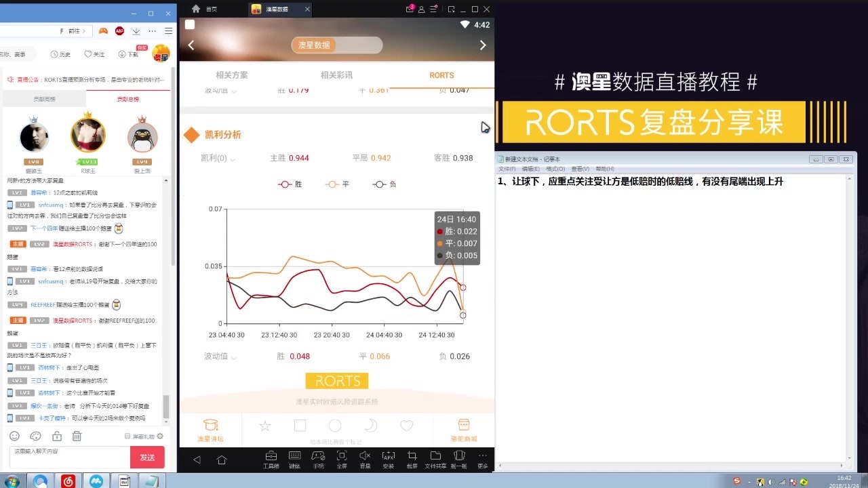The height and width of the screenshot is (488, 868).
Task: Open 骆驼商城 shop icon
Action: click(x=464, y=430)
